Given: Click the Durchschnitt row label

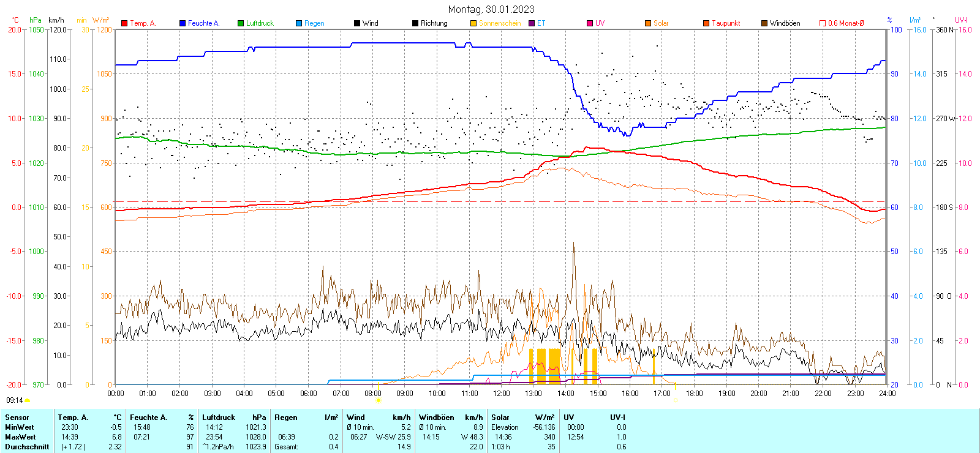Looking at the screenshot, I should [x=27, y=447].
